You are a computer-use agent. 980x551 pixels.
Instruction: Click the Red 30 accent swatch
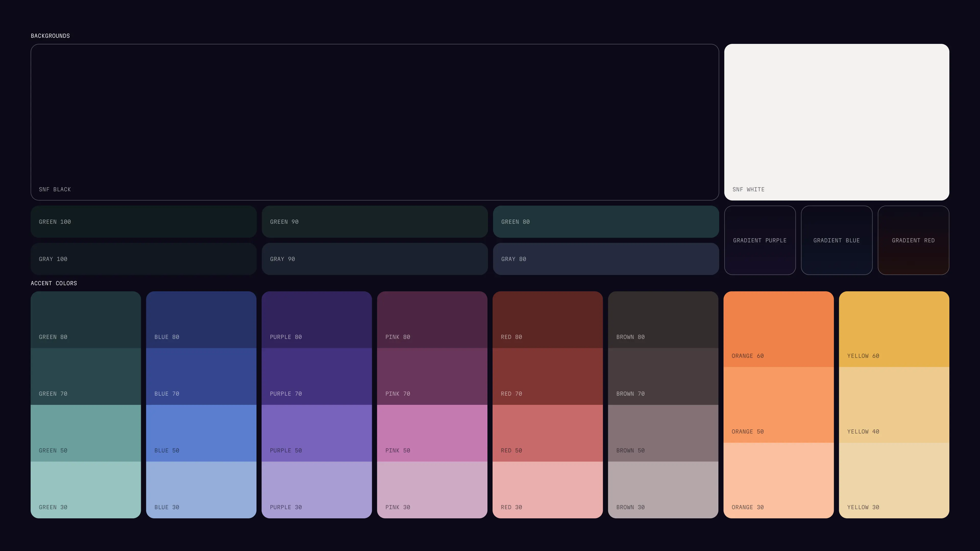(547, 490)
